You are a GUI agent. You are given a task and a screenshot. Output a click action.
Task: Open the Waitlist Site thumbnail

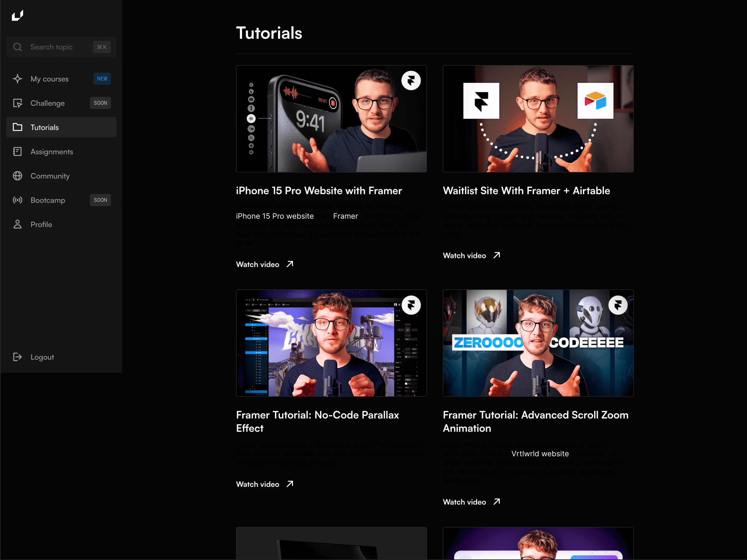pyautogui.click(x=538, y=119)
